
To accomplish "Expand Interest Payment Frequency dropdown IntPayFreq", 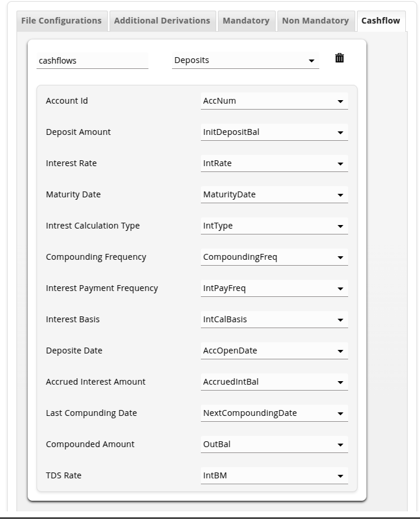I will [274, 288].
